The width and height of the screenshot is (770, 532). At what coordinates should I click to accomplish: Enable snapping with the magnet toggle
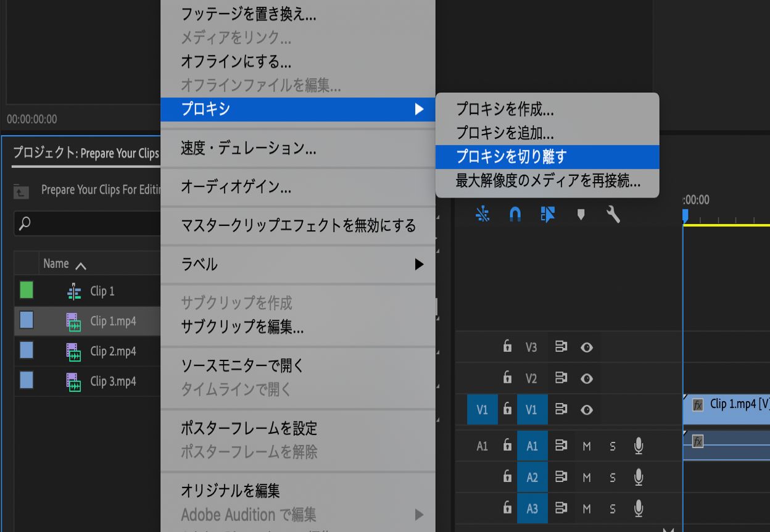[515, 215]
